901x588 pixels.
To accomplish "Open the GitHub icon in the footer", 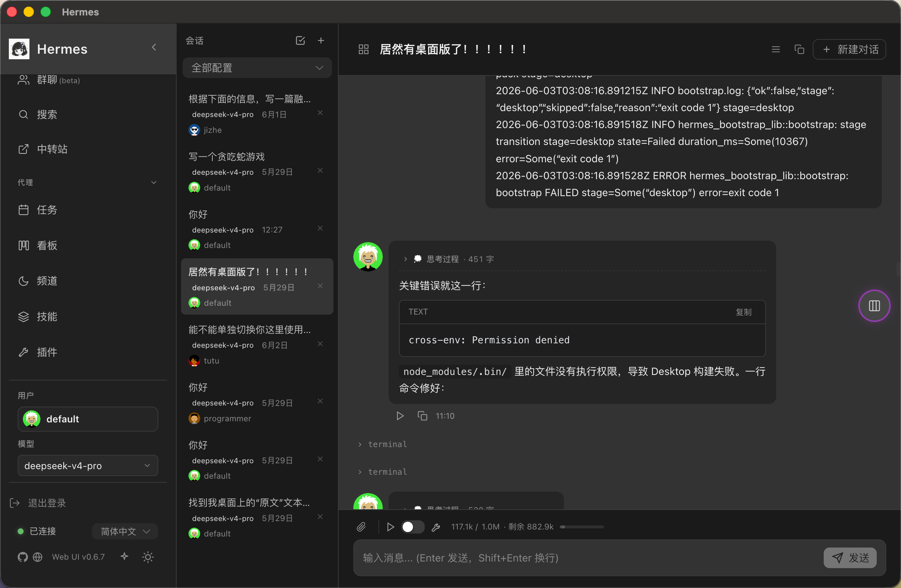I will click(23, 557).
